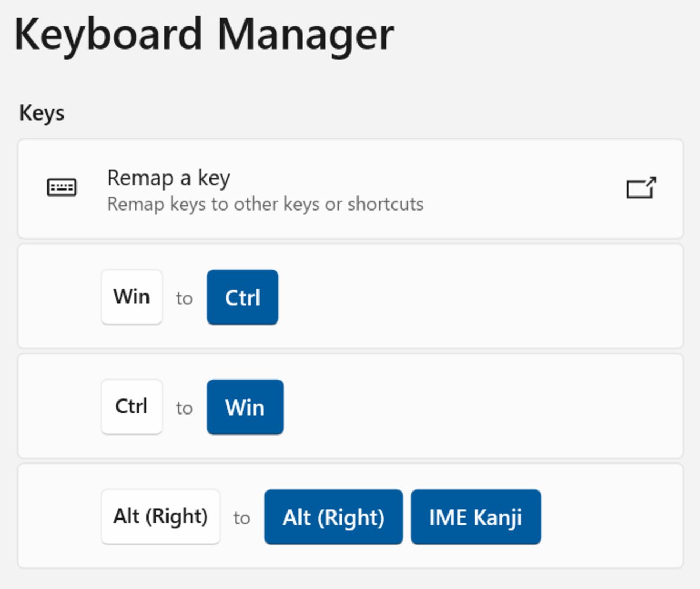Click the "to" label in the Win to Ctrl row
The image size is (700, 589).
(184, 298)
